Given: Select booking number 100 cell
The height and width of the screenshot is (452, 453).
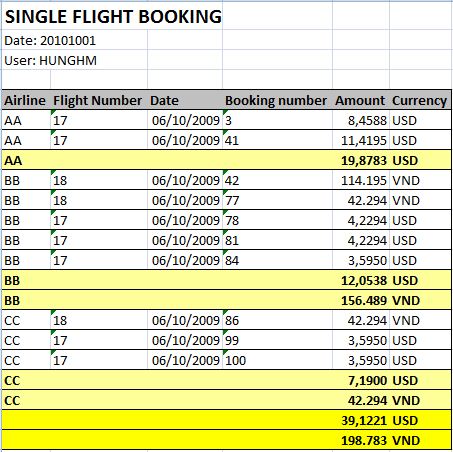Looking at the screenshot, I should (277, 360).
